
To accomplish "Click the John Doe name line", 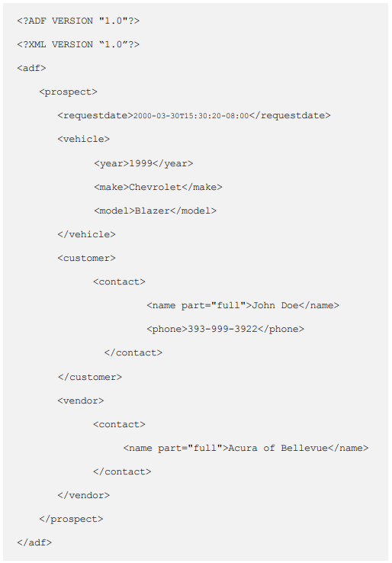I will click(x=243, y=306).
